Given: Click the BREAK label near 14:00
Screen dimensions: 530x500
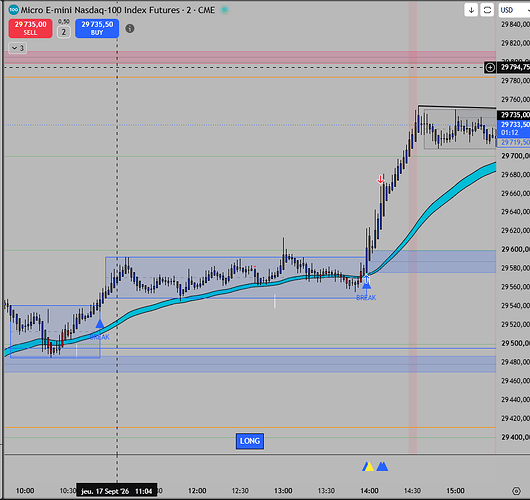Looking at the screenshot, I should coord(366,297).
